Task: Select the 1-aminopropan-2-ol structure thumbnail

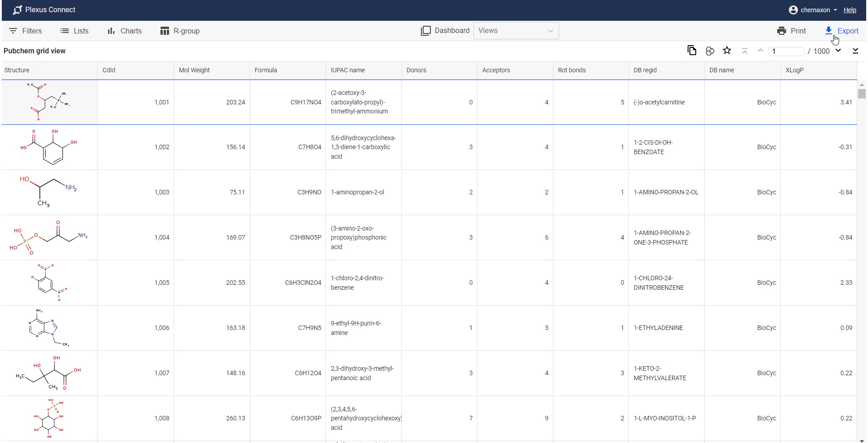Action: coord(49,192)
